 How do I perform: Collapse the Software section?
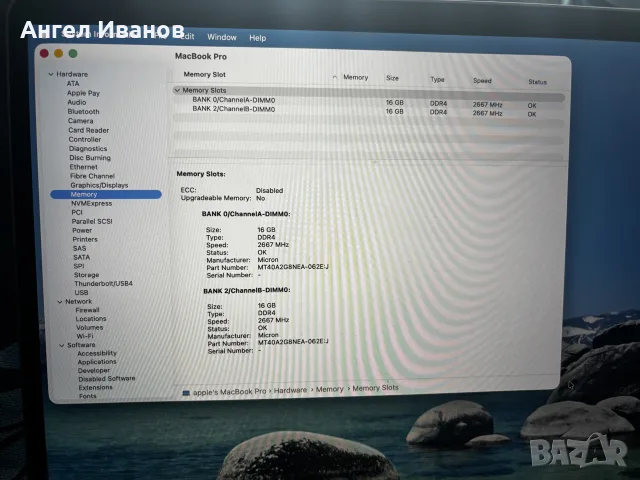(x=62, y=345)
